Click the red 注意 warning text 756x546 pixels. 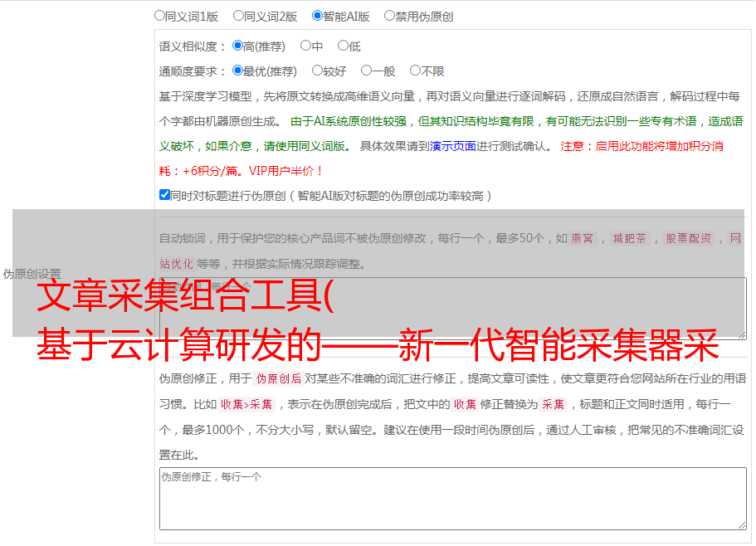point(441,158)
